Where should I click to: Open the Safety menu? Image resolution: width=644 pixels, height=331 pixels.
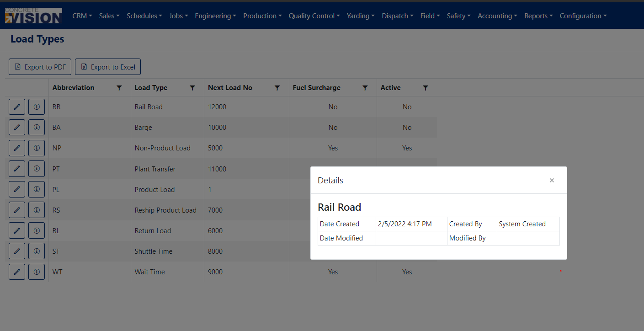pyautogui.click(x=459, y=16)
